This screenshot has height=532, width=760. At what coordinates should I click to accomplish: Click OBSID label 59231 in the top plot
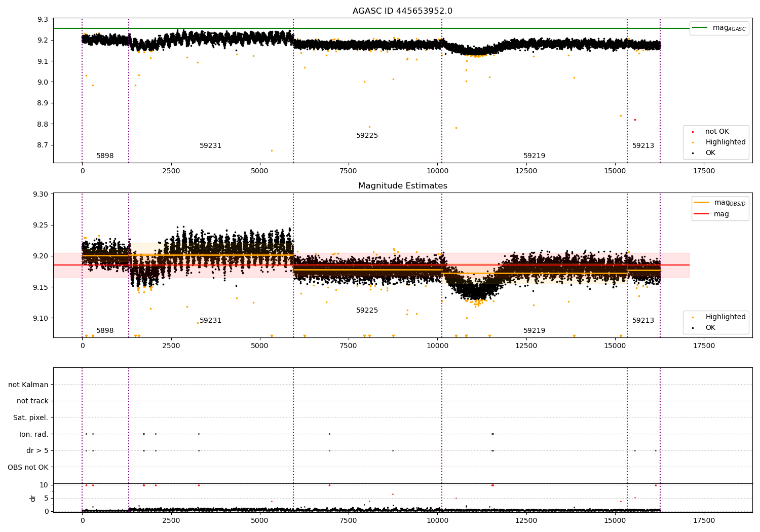coord(210,146)
